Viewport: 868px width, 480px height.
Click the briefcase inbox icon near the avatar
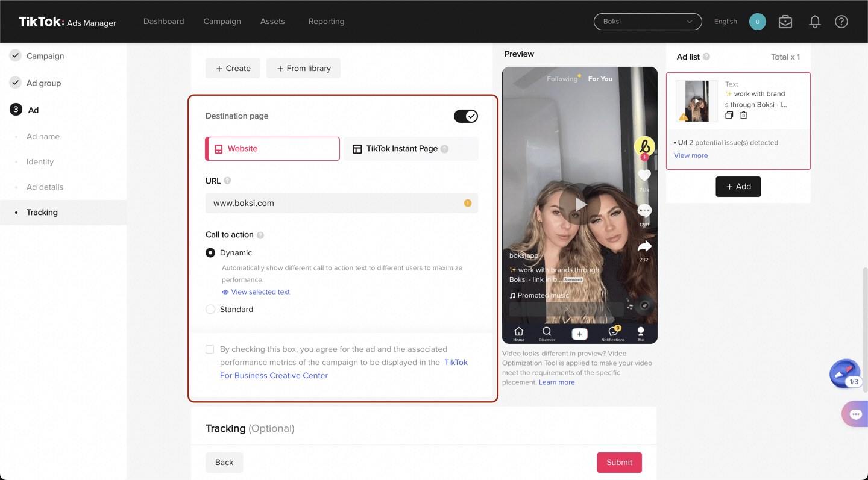point(785,21)
